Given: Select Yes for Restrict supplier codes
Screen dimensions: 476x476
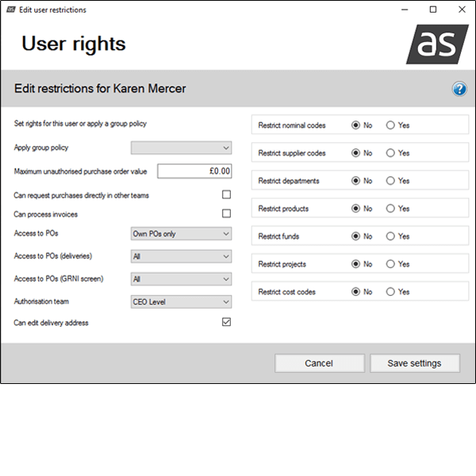Looking at the screenshot, I should 390,152.
